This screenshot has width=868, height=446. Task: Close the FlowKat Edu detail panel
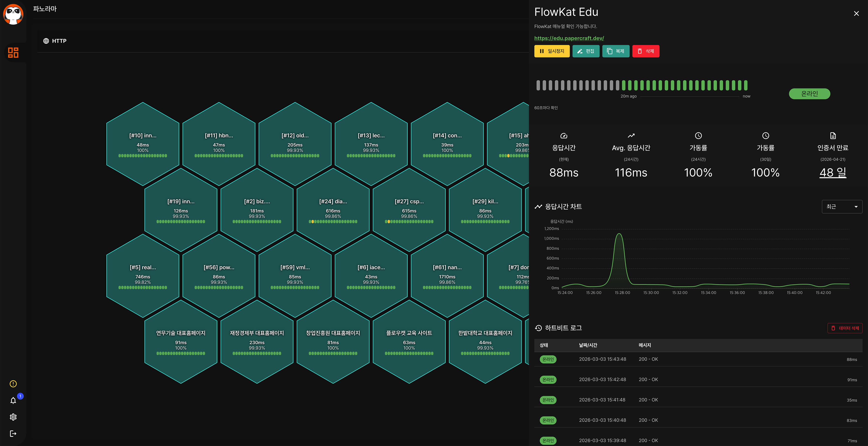pyautogui.click(x=856, y=14)
